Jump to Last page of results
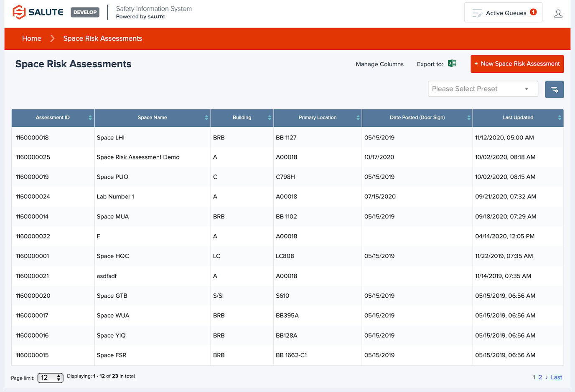575x392 pixels. point(556,377)
